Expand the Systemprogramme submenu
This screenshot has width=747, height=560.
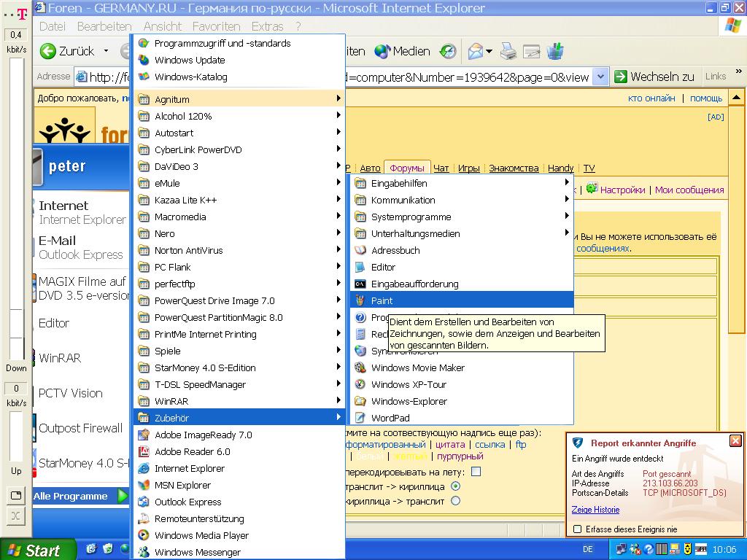pos(462,217)
